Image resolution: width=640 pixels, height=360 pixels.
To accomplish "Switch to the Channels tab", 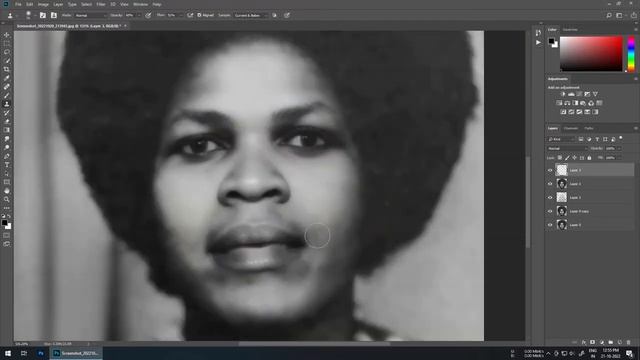I will coord(571,128).
